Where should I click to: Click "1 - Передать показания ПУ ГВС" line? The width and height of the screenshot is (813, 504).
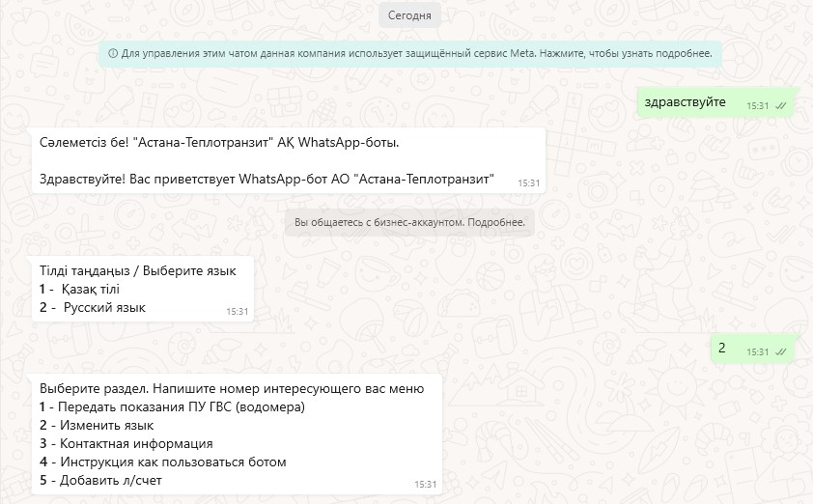point(172,407)
